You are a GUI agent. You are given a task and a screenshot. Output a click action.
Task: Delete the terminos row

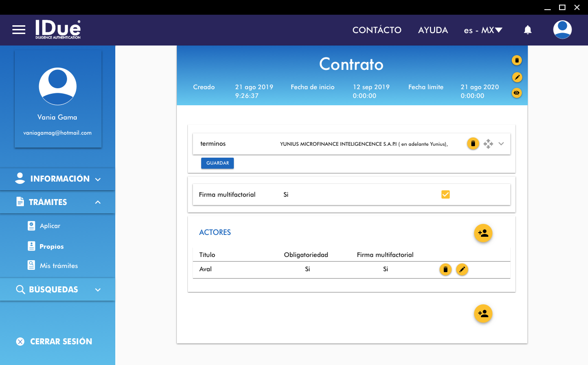pos(473,144)
